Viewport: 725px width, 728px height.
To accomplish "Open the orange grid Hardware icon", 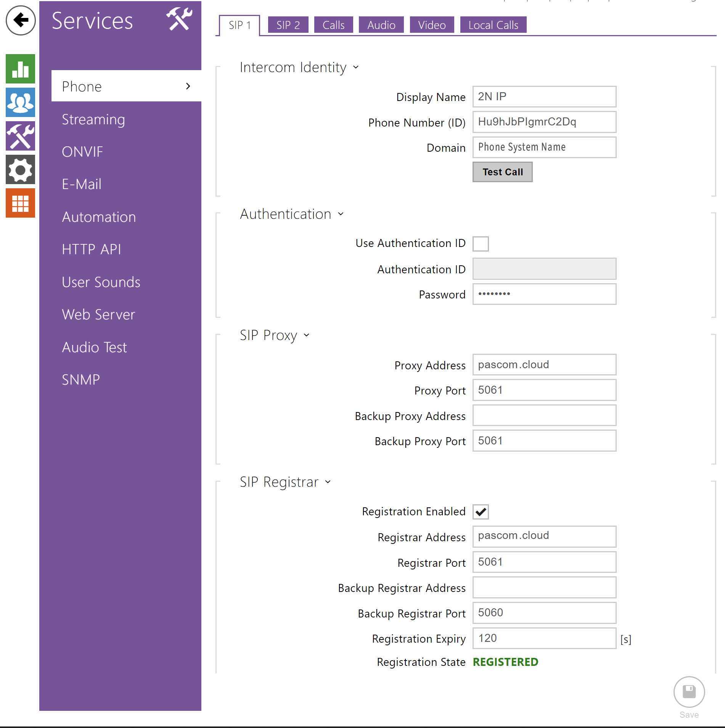I will (21, 203).
